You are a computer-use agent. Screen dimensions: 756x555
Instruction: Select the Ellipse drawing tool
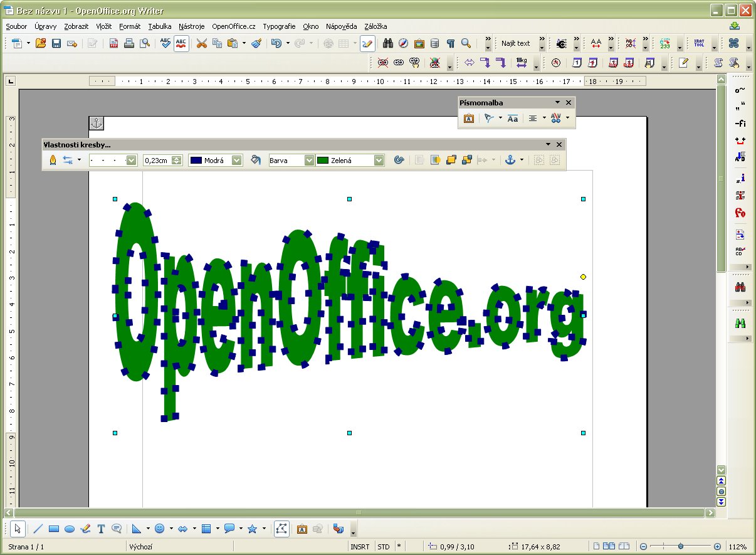[x=70, y=529]
